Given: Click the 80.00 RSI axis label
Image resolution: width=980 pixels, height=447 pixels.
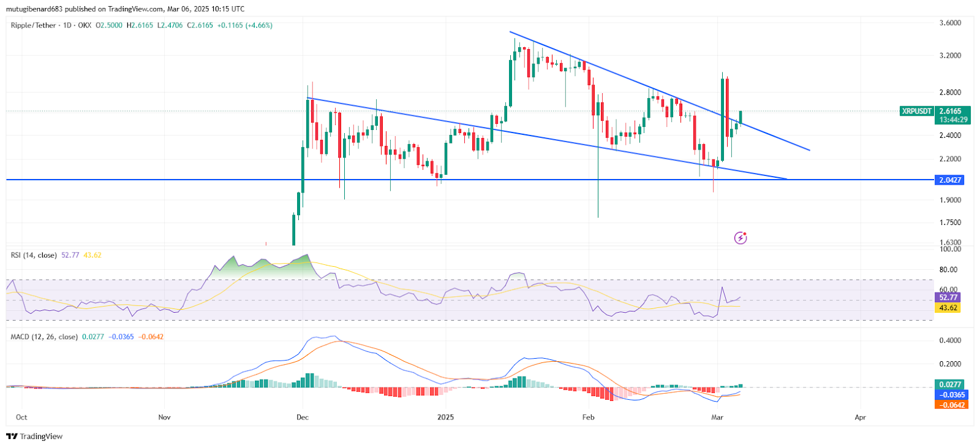Looking at the screenshot, I should pos(948,269).
